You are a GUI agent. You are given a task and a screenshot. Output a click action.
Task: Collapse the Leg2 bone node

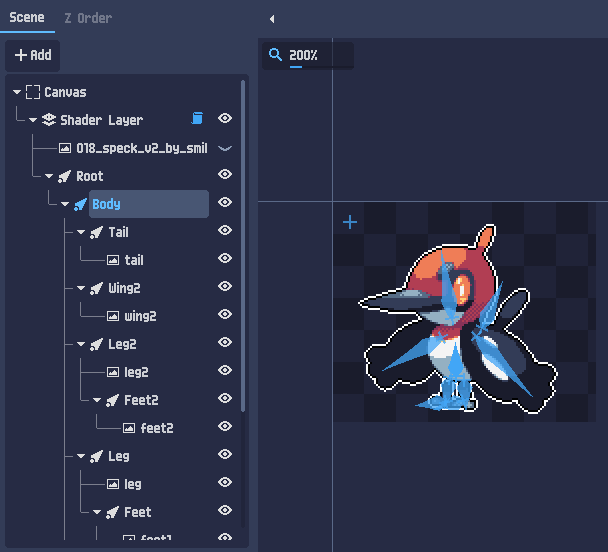point(81,344)
